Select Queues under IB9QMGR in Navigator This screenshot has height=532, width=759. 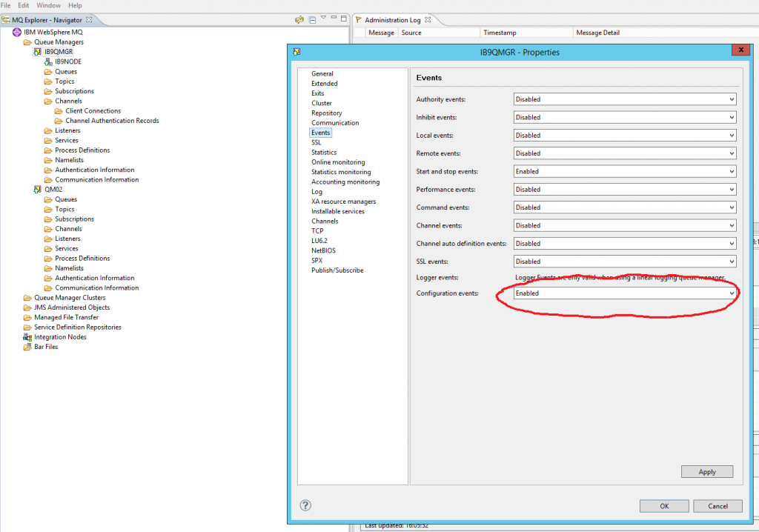[x=66, y=72]
